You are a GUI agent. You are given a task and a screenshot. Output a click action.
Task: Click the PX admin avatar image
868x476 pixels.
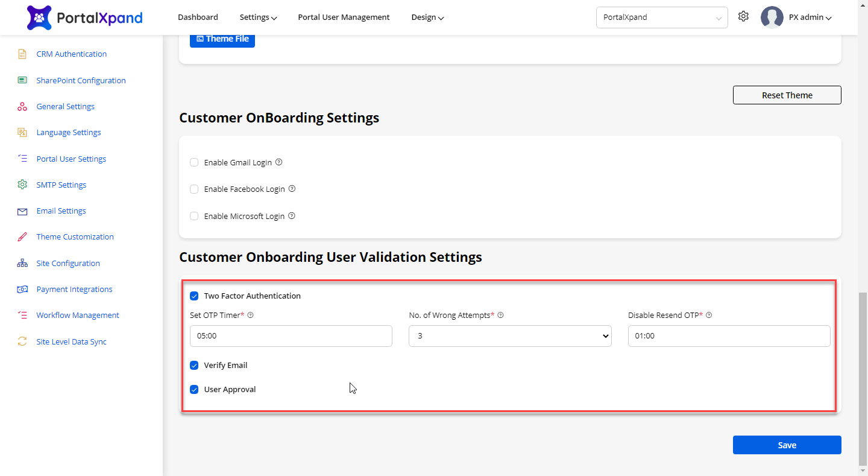772,17
